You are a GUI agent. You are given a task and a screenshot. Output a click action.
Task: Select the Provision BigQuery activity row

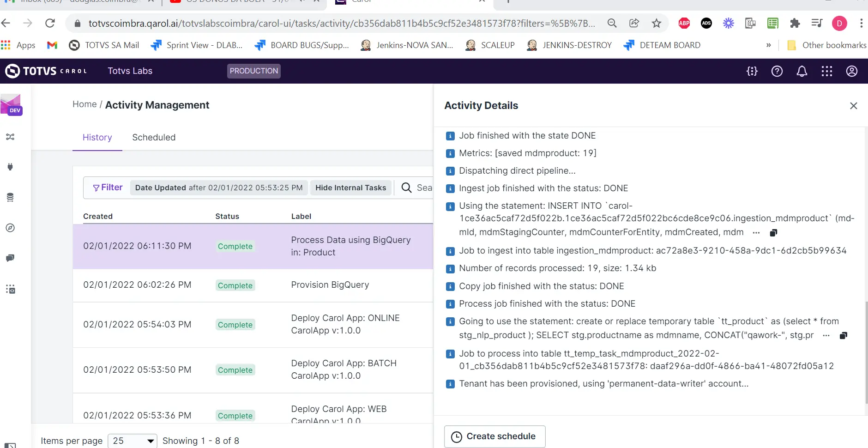click(253, 285)
